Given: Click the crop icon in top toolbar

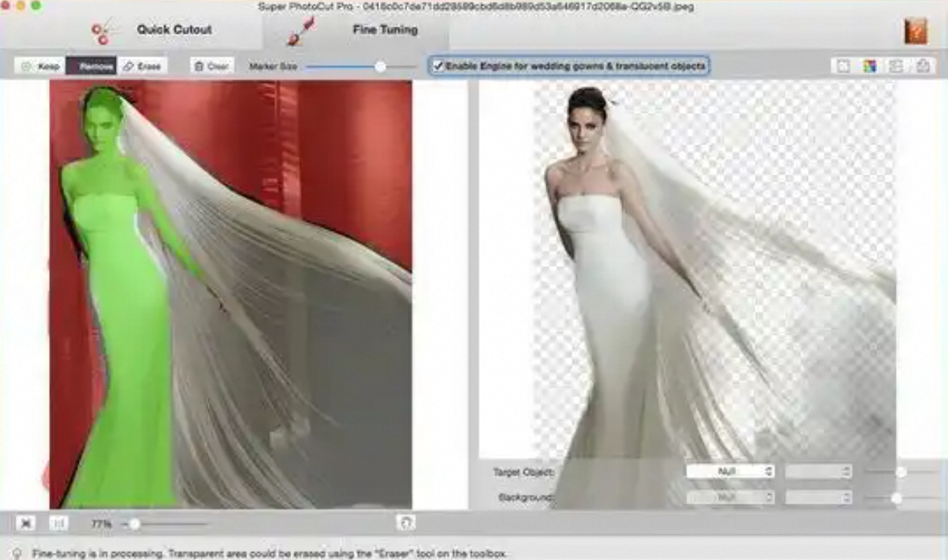Looking at the screenshot, I should pyautogui.click(x=843, y=66).
